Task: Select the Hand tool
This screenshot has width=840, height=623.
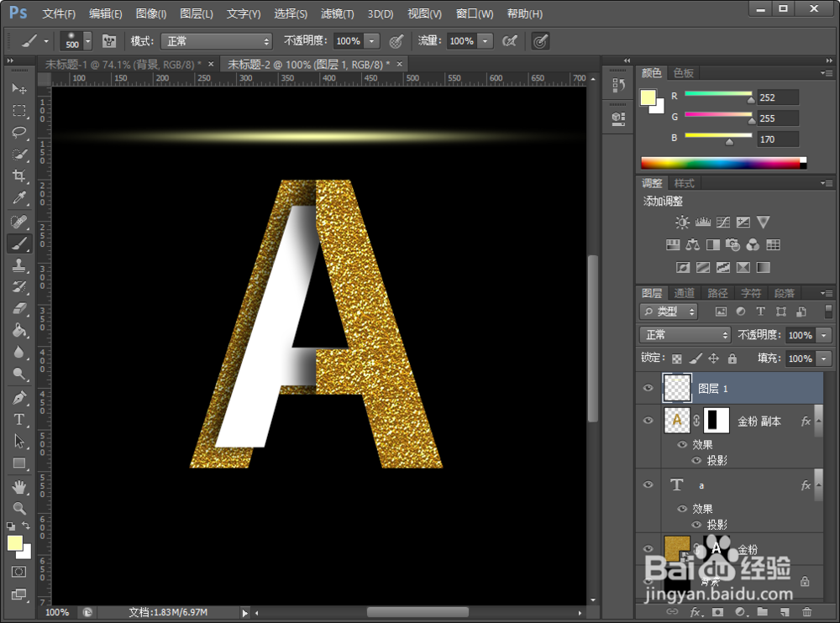Action: (x=19, y=487)
